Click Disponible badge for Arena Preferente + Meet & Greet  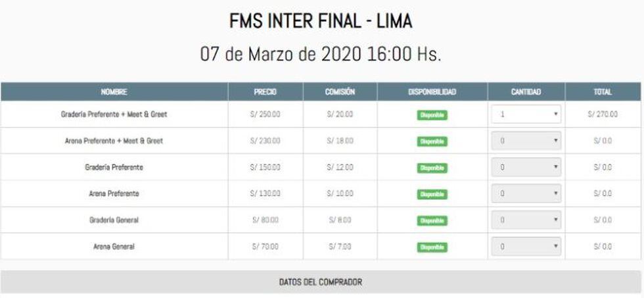(432, 141)
